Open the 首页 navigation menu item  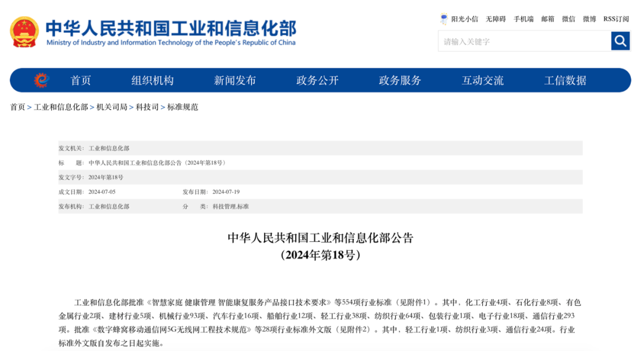pyautogui.click(x=80, y=80)
